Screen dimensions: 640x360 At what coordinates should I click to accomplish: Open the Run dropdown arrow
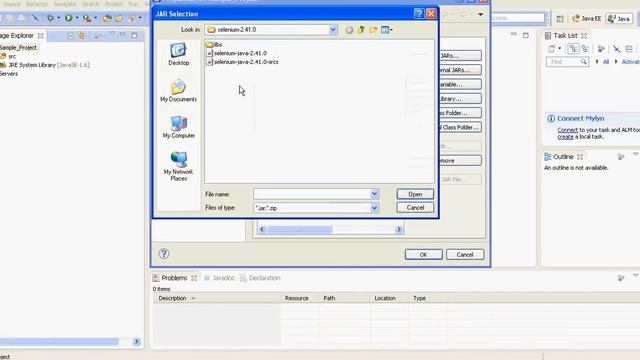77,18
